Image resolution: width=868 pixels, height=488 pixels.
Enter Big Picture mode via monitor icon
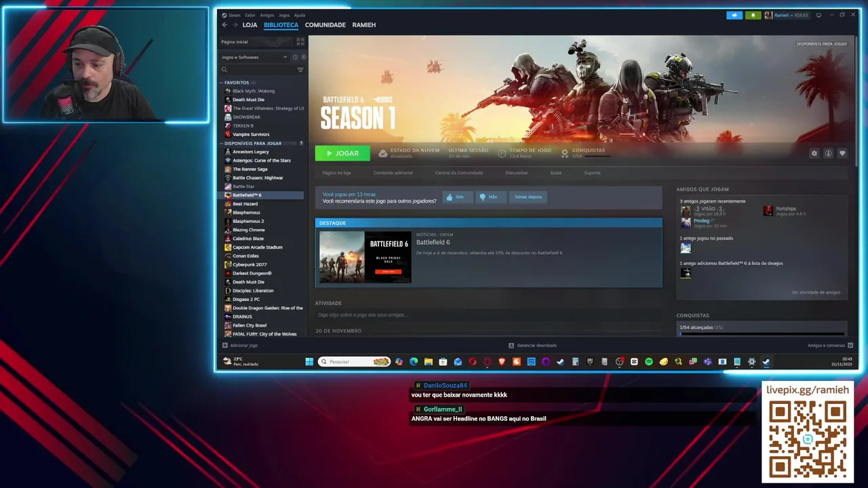(818, 15)
